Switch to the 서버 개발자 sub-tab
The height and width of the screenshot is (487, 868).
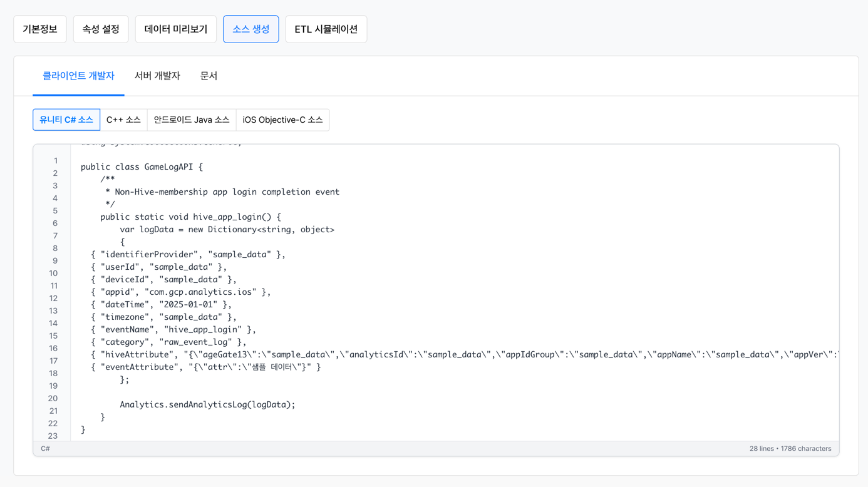click(x=157, y=76)
